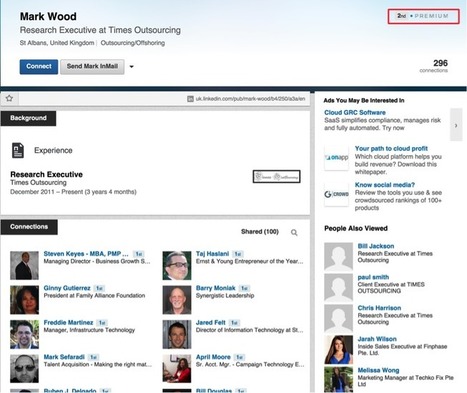Screen dimensions: 467x393
Task: Click Send Mark InMail button
Action: (92, 67)
